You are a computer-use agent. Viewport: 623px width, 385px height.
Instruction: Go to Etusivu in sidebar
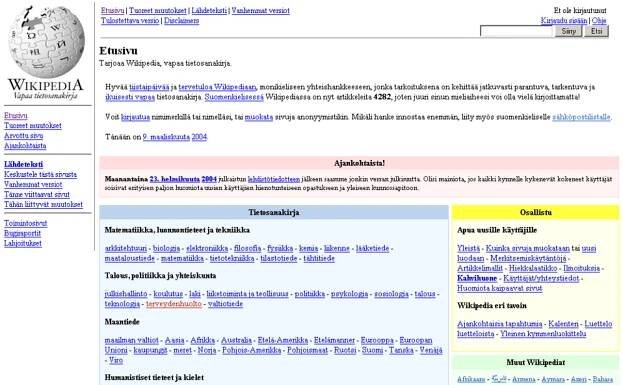click(x=16, y=116)
